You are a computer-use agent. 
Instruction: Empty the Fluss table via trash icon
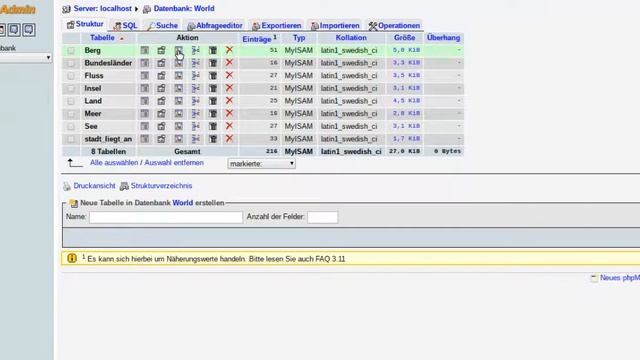click(213, 76)
